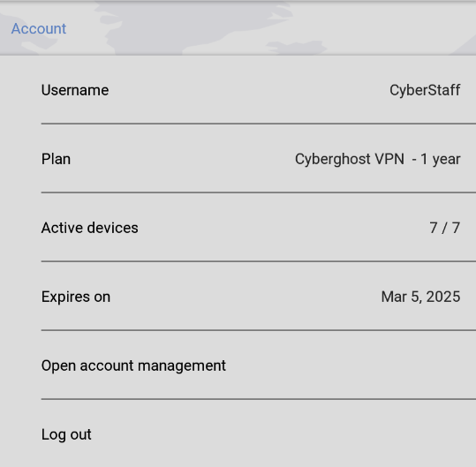The width and height of the screenshot is (476, 467).
Task: Click divider below Open account management
Action: click(259, 399)
